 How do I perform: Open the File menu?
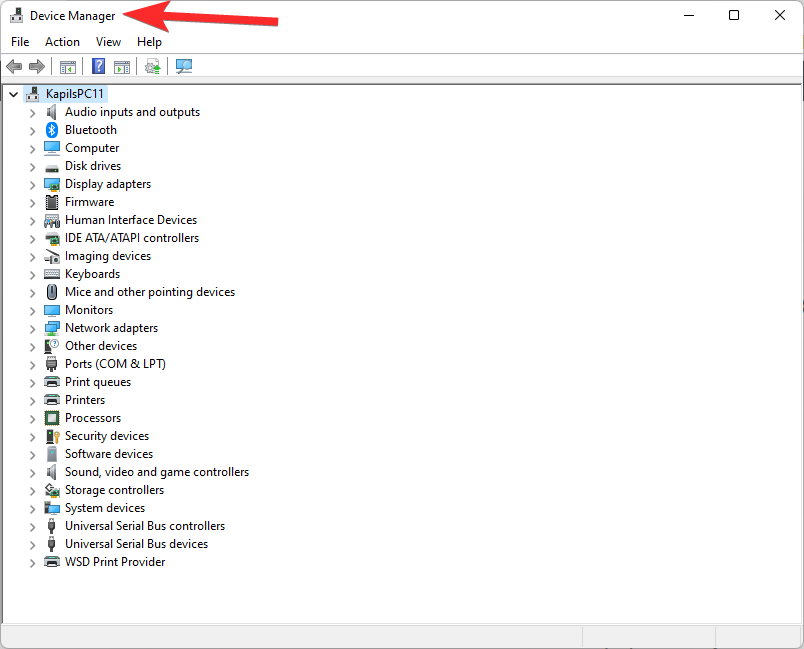coord(20,42)
